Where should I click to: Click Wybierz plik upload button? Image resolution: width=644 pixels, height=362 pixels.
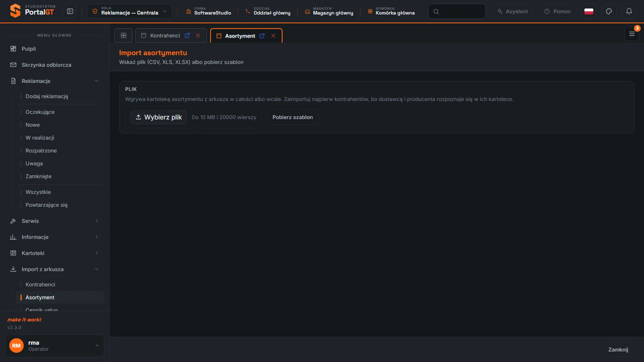(159, 117)
